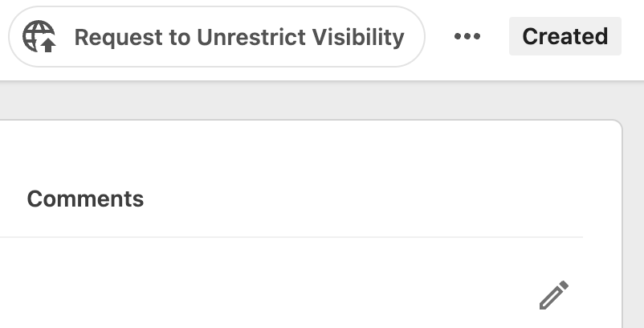Tap the pencil icon under Comments
Viewport: 644px width, 328px height.
pyautogui.click(x=553, y=295)
